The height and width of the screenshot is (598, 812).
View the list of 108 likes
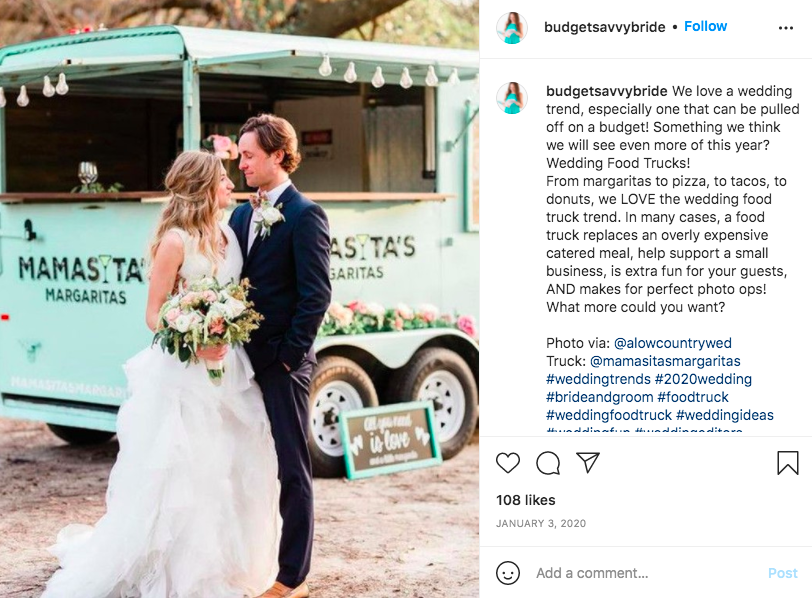coord(526,500)
